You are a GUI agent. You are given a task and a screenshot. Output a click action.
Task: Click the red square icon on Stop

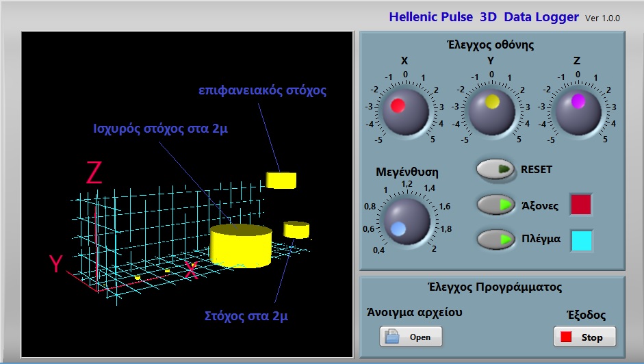coord(566,337)
